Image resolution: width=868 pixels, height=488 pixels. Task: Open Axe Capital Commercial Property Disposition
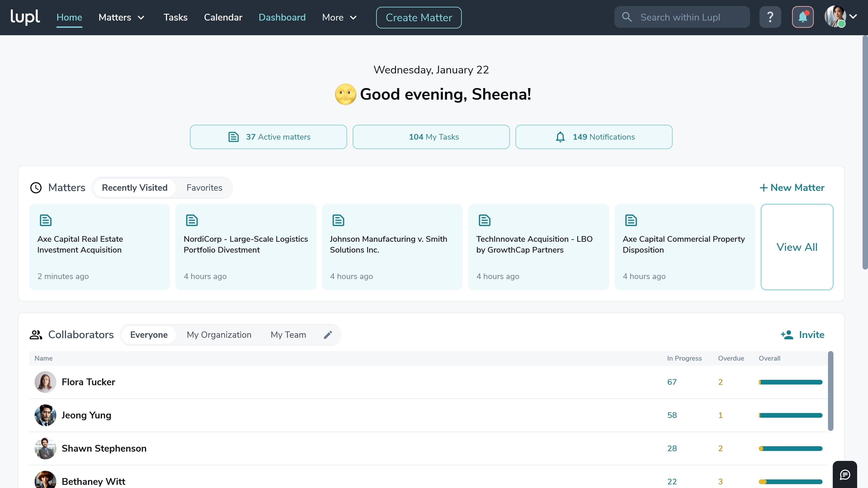click(x=685, y=247)
